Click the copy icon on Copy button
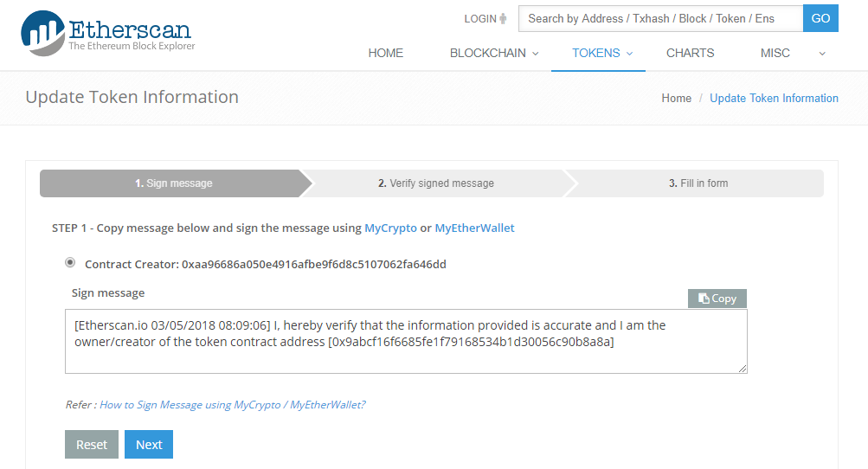868x469 pixels. coord(704,299)
